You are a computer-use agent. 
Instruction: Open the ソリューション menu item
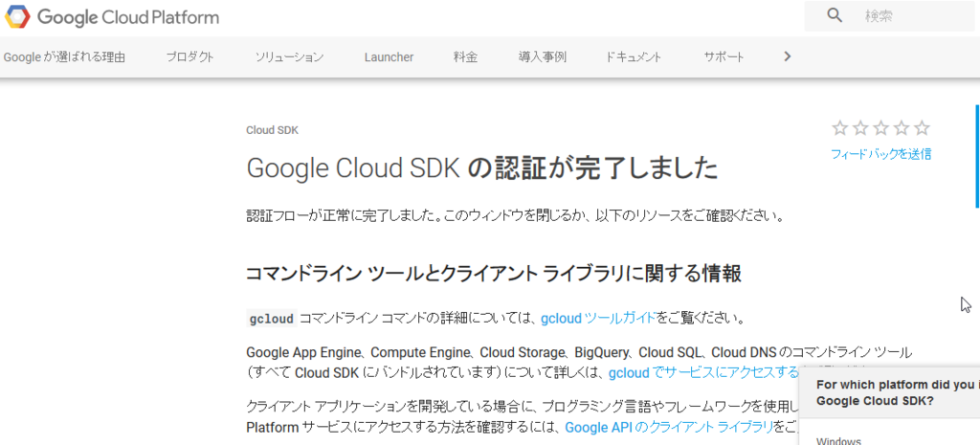[x=289, y=57]
